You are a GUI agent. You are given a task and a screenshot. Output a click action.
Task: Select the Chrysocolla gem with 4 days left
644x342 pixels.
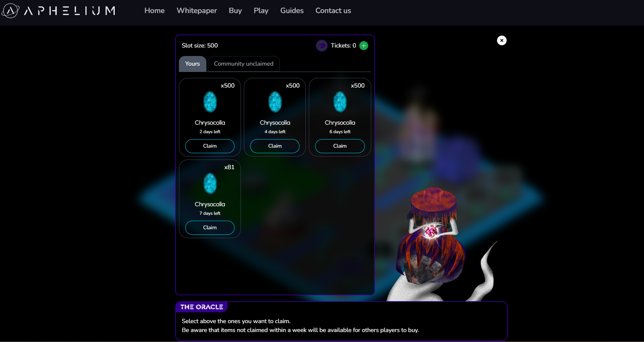coord(275,102)
